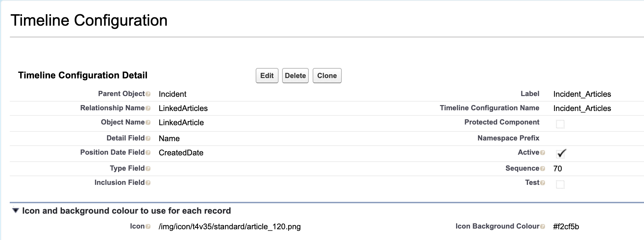Uncheck the Active checkbox
The width and height of the screenshot is (644, 240).
coord(561,153)
